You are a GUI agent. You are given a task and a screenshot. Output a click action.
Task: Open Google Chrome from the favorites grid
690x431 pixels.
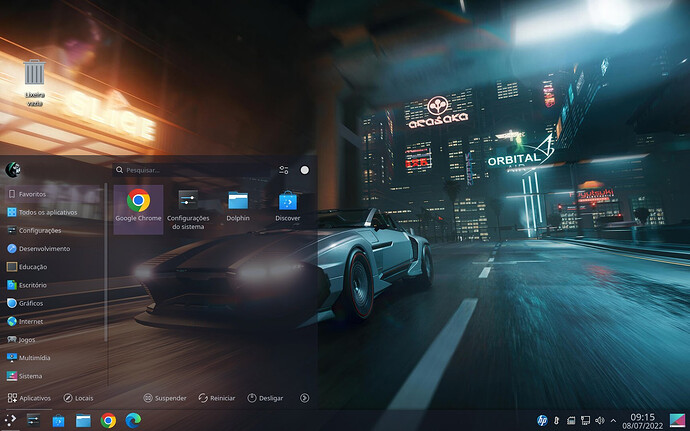pyautogui.click(x=138, y=210)
